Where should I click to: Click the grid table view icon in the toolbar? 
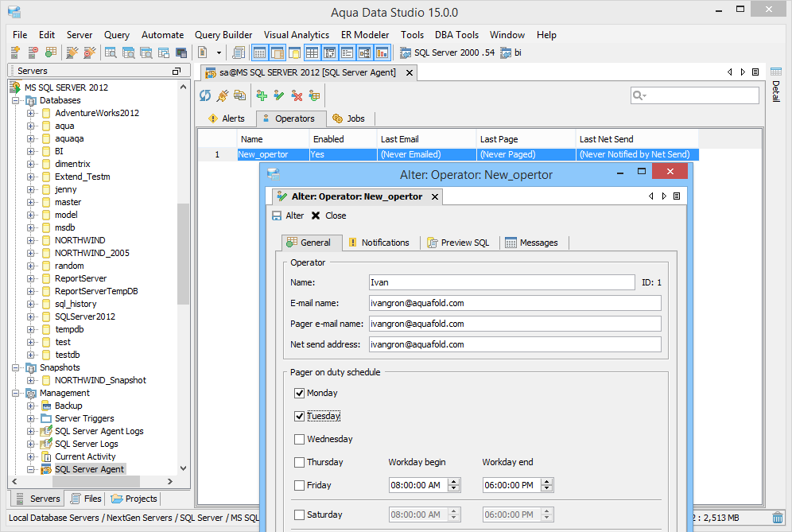click(x=313, y=52)
